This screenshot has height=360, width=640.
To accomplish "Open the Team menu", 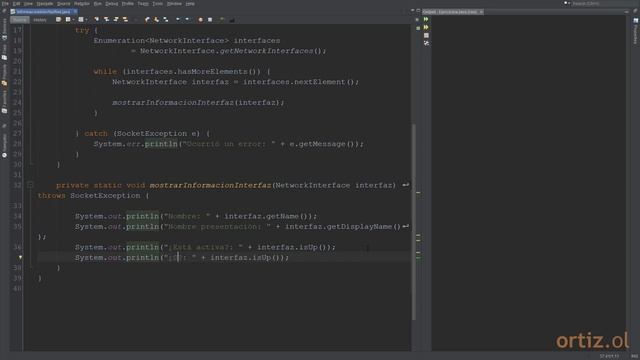I will coord(143,4).
